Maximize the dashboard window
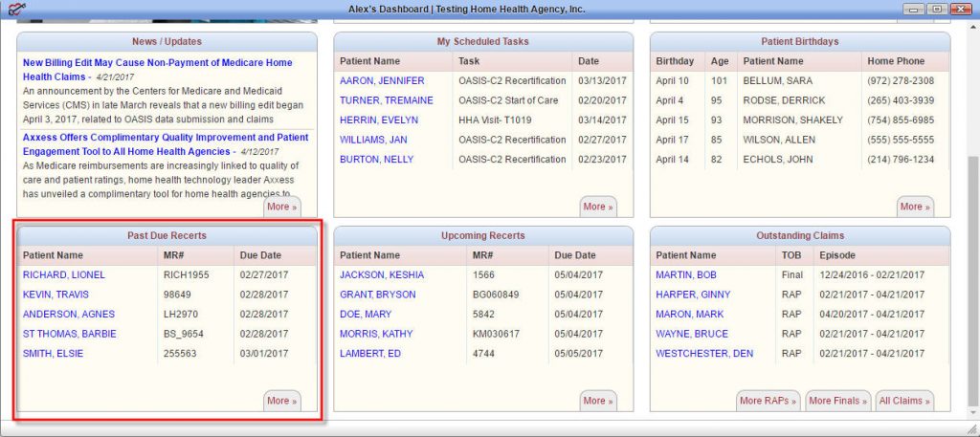Screen dimensions: 980x437 coord(936,10)
